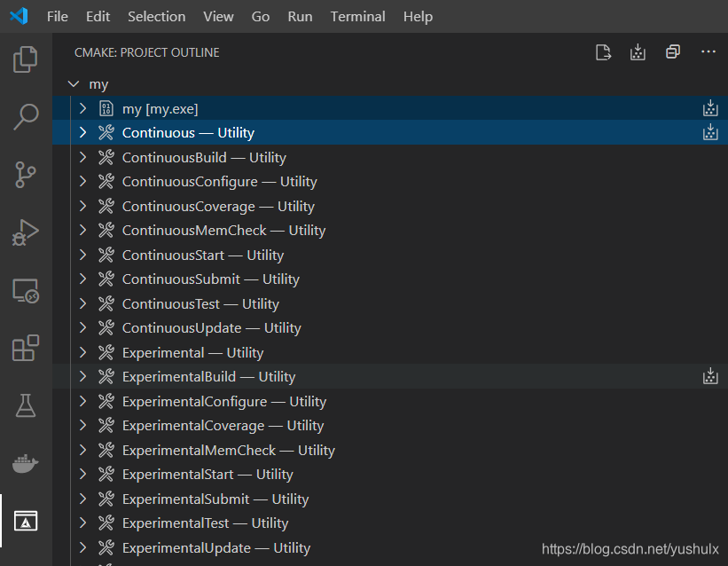
Task: Build the my [my.exe] target
Action: (x=710, y=109)
